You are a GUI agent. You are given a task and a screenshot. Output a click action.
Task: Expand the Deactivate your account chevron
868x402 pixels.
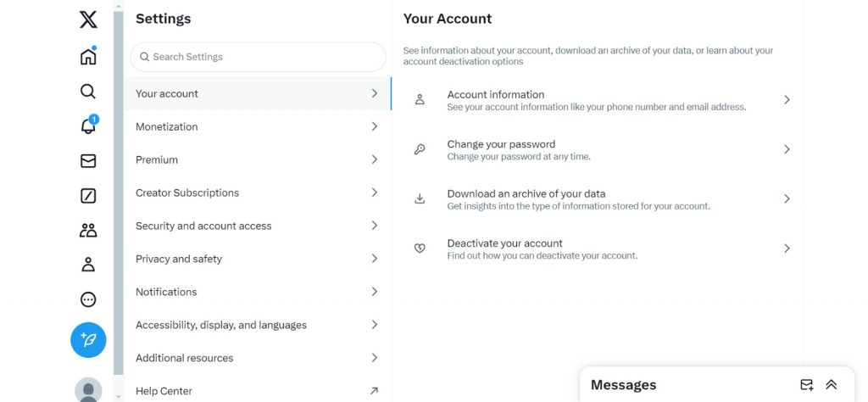787,248
